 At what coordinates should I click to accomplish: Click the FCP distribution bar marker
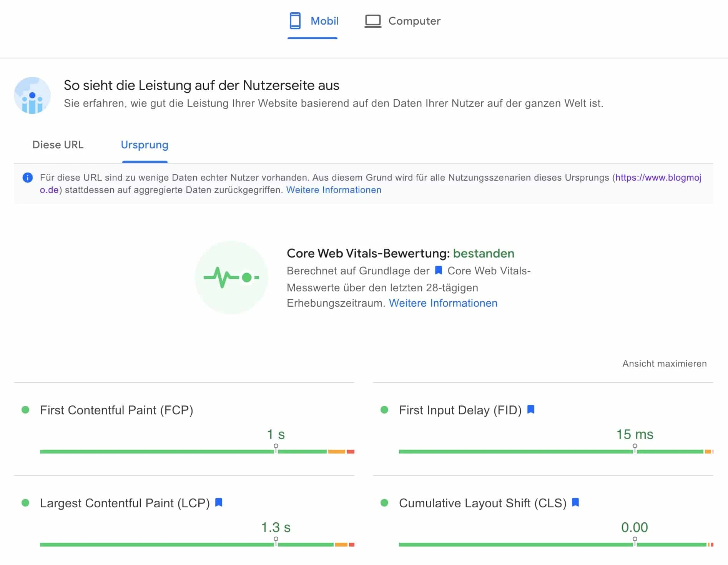pos(276,449)
